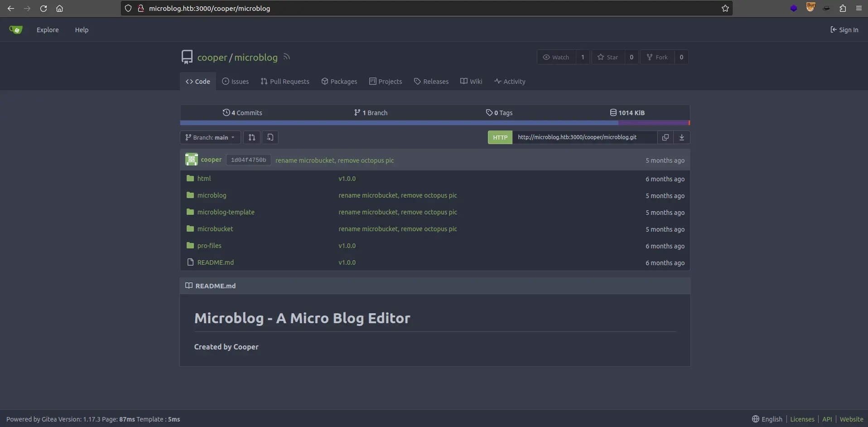Open the cooper owner link in title
Screen dimensions: 868x427
point(212,58)
